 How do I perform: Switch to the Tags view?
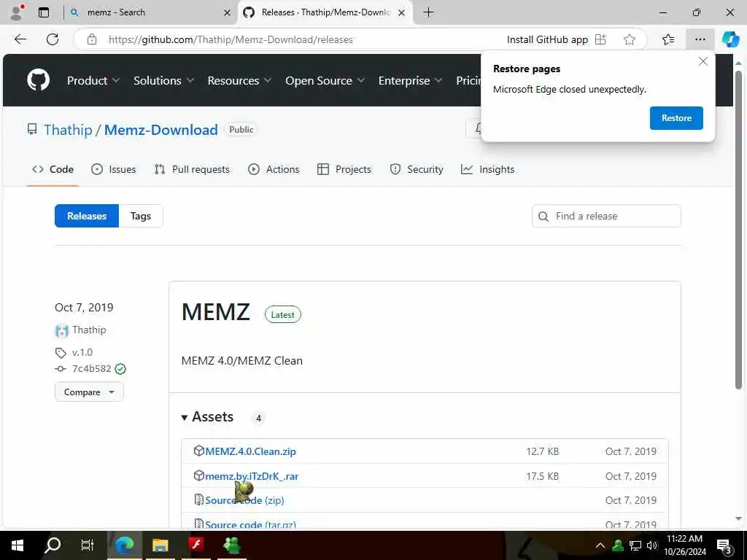click(x=141, y=216)
